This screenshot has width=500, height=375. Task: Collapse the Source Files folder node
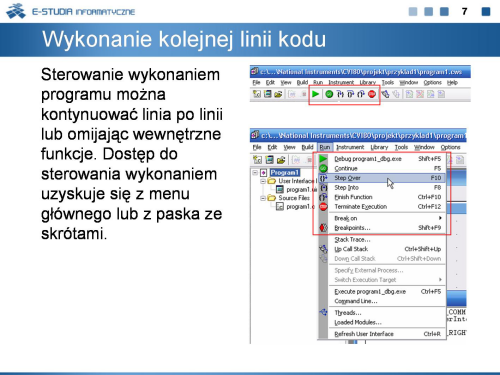[x=263, y=198]
